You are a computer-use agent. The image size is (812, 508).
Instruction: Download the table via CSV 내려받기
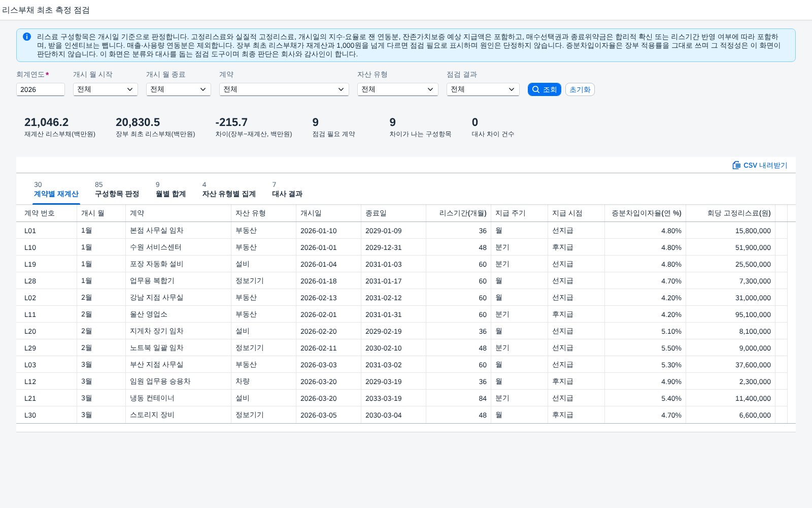click(760, 165)
